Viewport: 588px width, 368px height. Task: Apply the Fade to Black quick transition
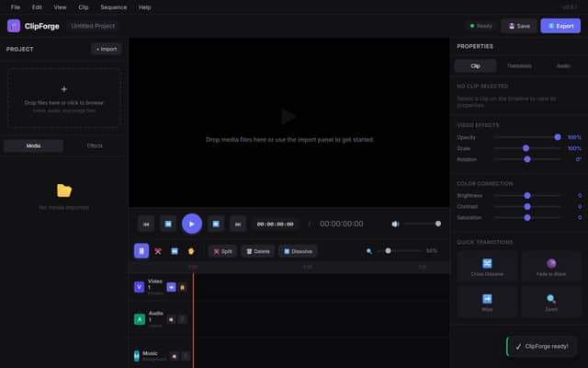[551, 267]
